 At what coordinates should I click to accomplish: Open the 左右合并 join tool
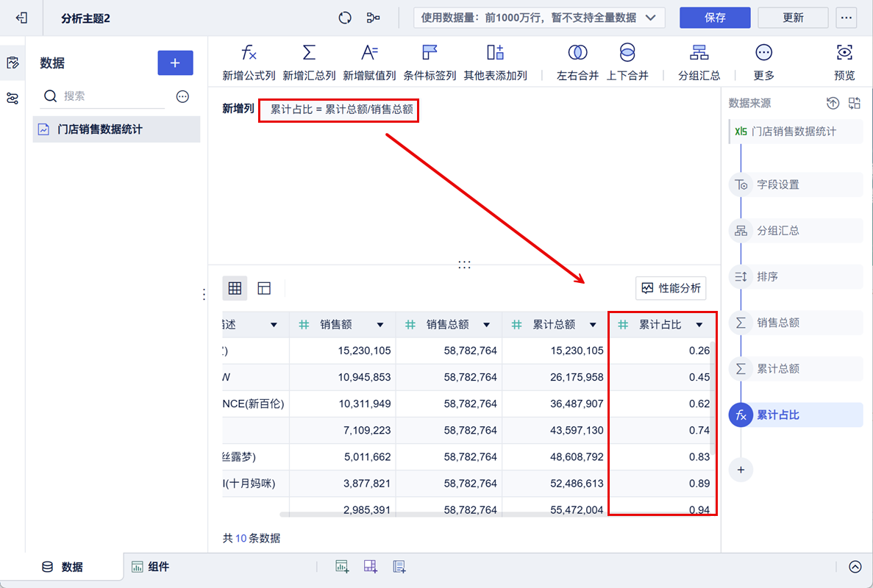(x=577, y=53)
